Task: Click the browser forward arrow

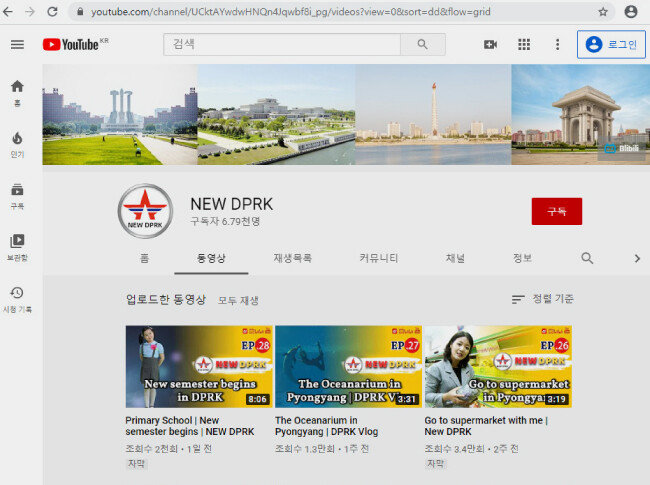Action: pyautogui.click(x=30, y=12)
